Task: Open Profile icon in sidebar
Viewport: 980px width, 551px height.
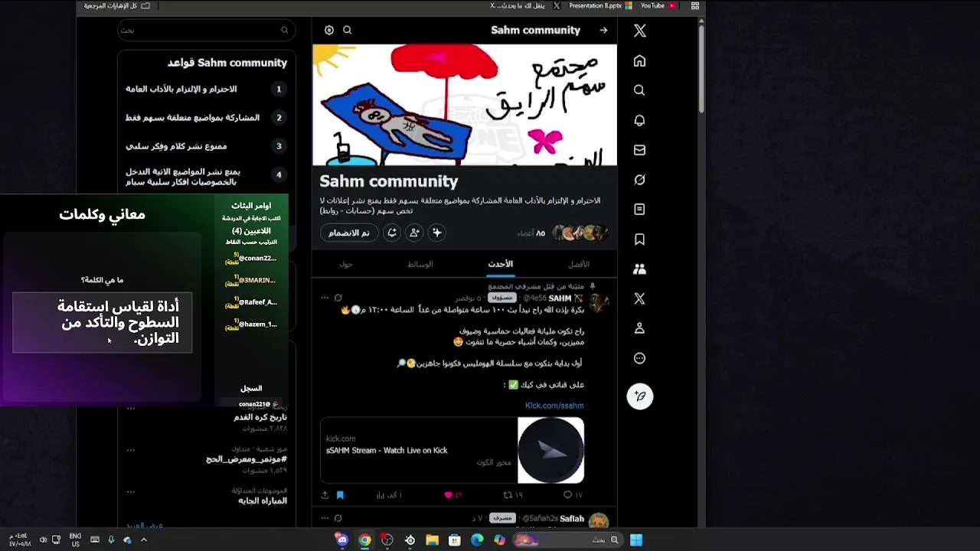Action: pyautogui.click(x=639, y=328)
